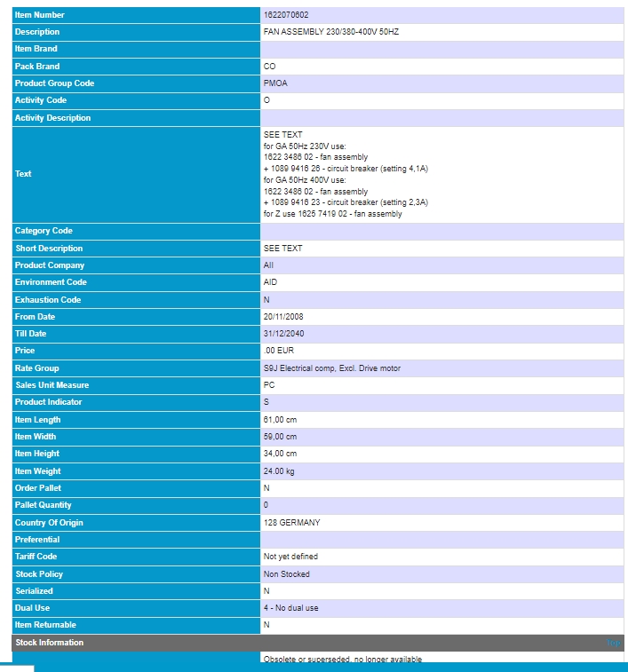Click the 'Preferential' row label
Viewport: 628px width, 672px height.
pos(37,540)
